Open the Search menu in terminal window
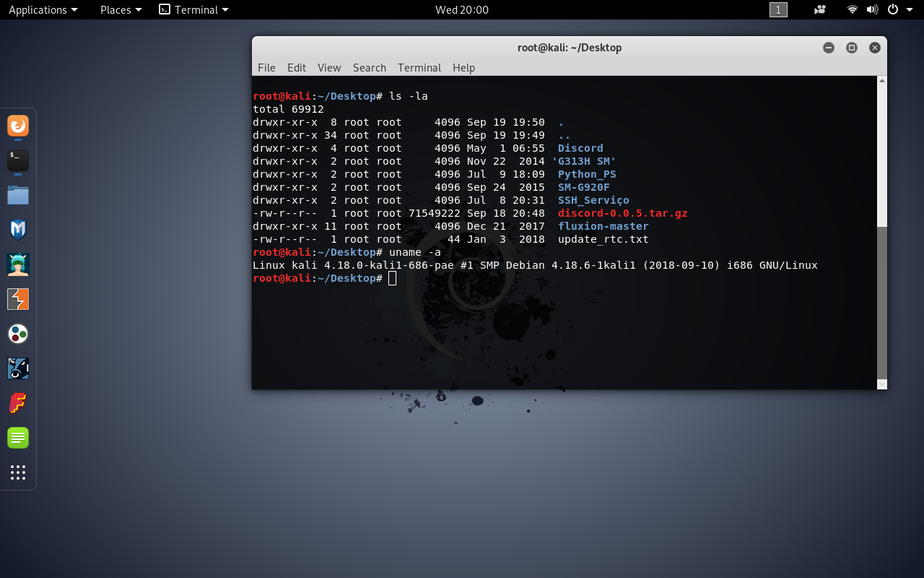Image resolution: width=924 pixels, height=578 pixels. tap(369, 67)
